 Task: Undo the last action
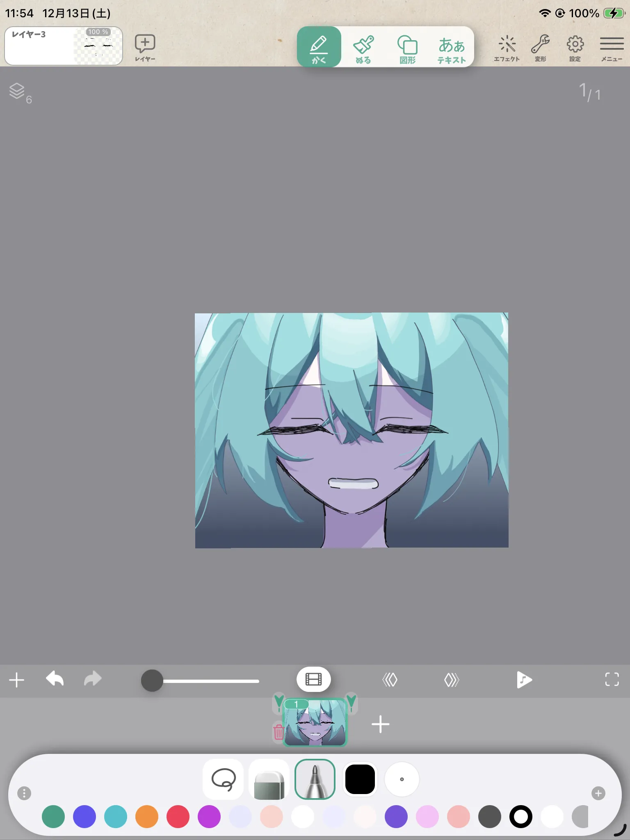tap(55, 679)
